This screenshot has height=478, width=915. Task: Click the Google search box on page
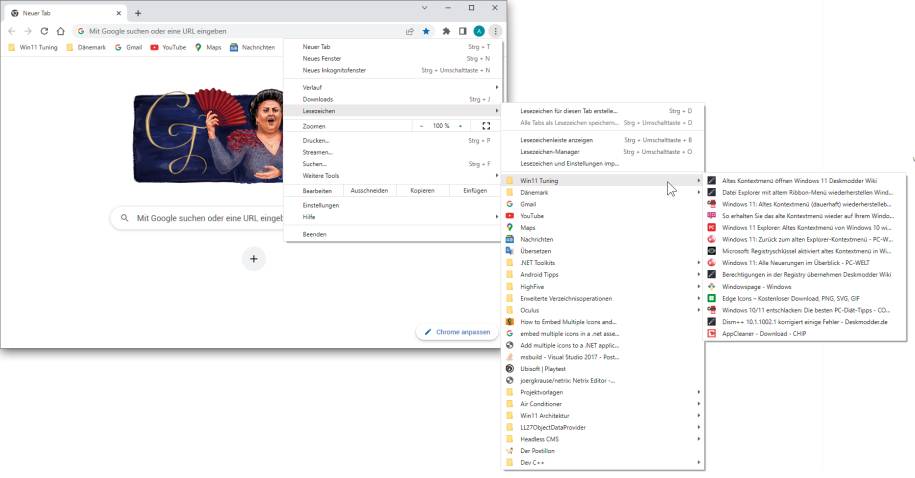pos(197,218)
